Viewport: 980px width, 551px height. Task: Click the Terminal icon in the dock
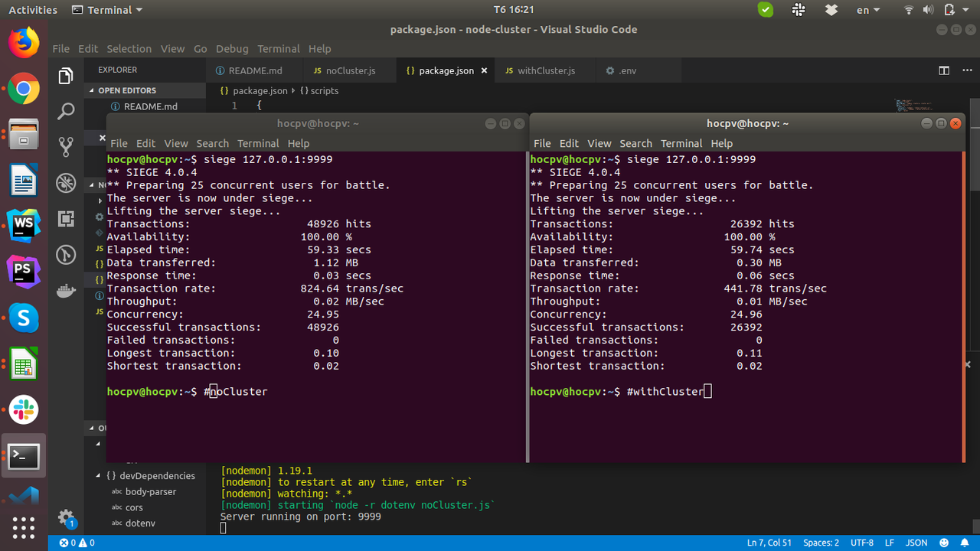(24, 457)
